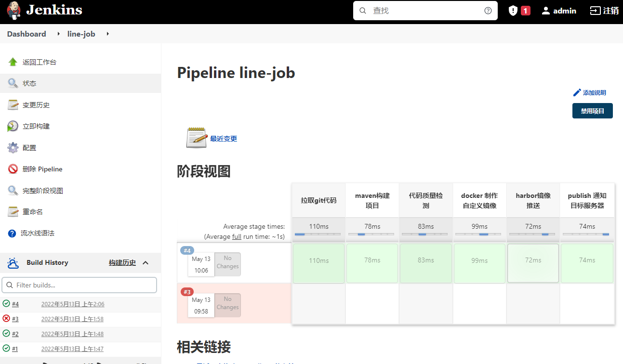Click the red failed status icon for build #3
The image size is (623, 364).
[6, 318]
